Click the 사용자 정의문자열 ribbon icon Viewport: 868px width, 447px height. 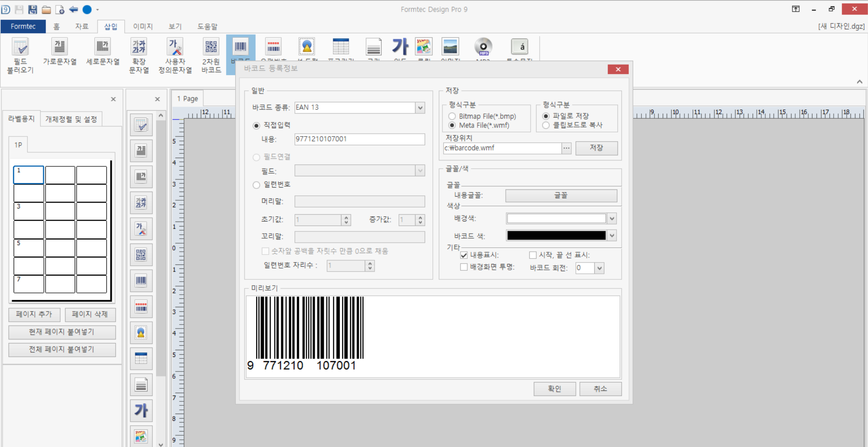(175, 56)
